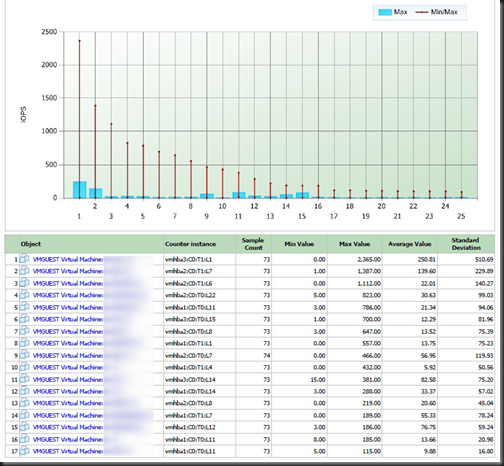Click standard deviation 20.98
The width and height of the screenshot is (504, 466).
pos(486,440)
